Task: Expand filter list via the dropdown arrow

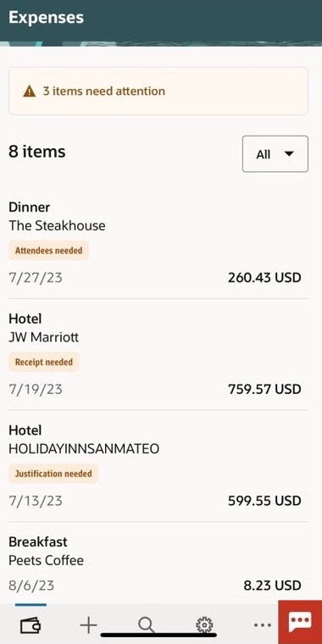Action: [289, 154]
